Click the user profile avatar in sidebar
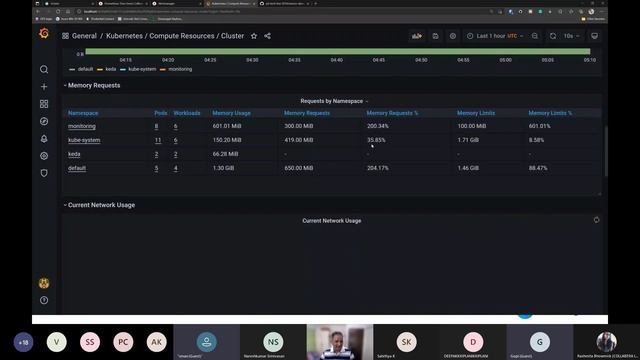The width and height of the screenshot is (640, 360). click(x=44, y=283)
